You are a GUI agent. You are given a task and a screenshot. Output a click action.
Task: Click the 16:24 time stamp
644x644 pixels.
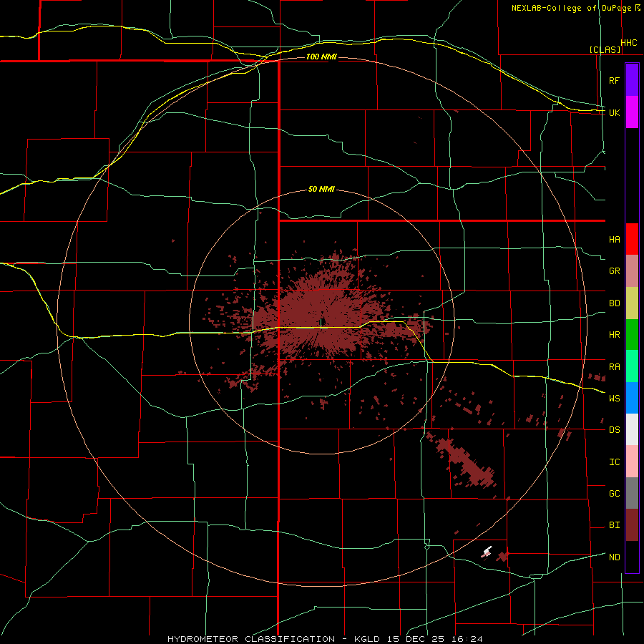click(x=467, y=639)
